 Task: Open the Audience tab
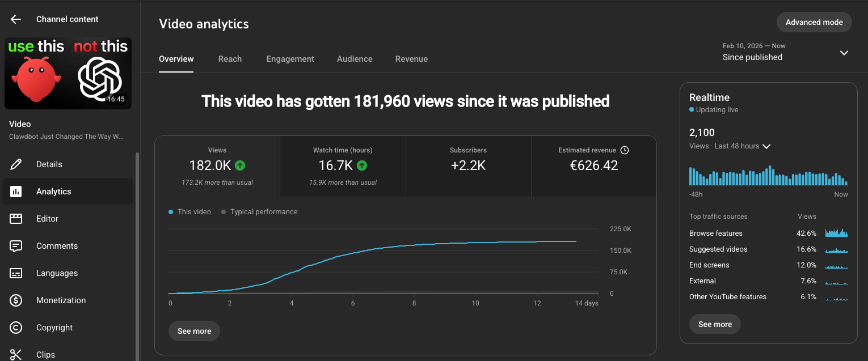(355, 58)
